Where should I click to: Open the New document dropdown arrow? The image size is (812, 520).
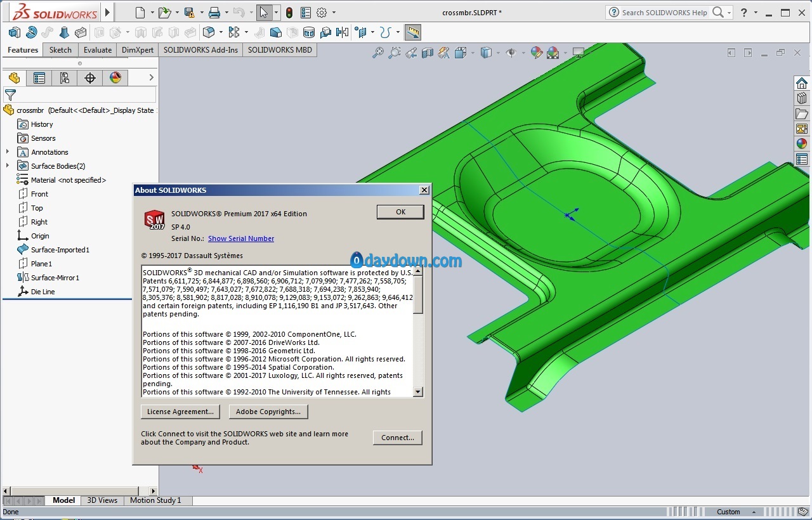[152, 13]
